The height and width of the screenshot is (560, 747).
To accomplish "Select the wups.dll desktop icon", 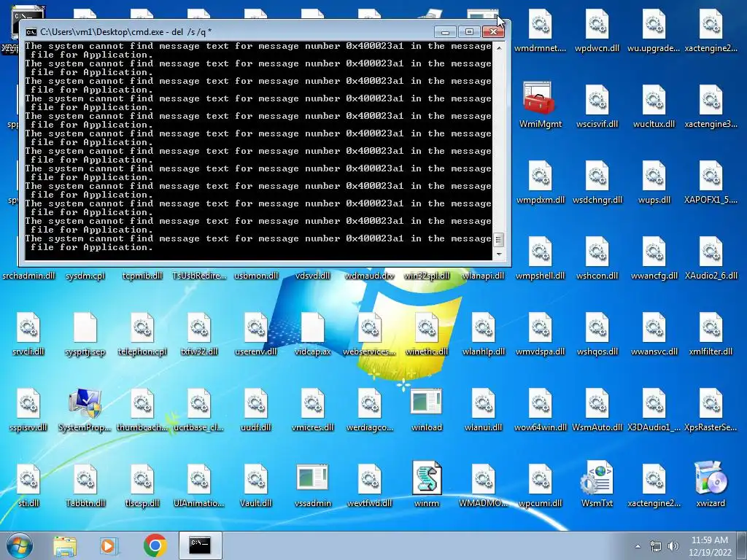I will coord(654,175).
